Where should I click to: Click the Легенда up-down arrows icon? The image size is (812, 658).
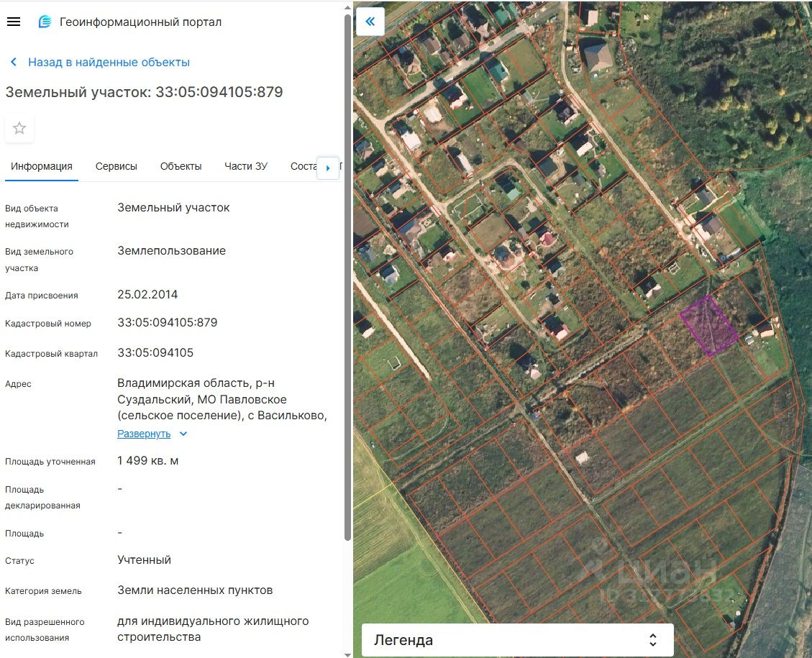point(652,640)
